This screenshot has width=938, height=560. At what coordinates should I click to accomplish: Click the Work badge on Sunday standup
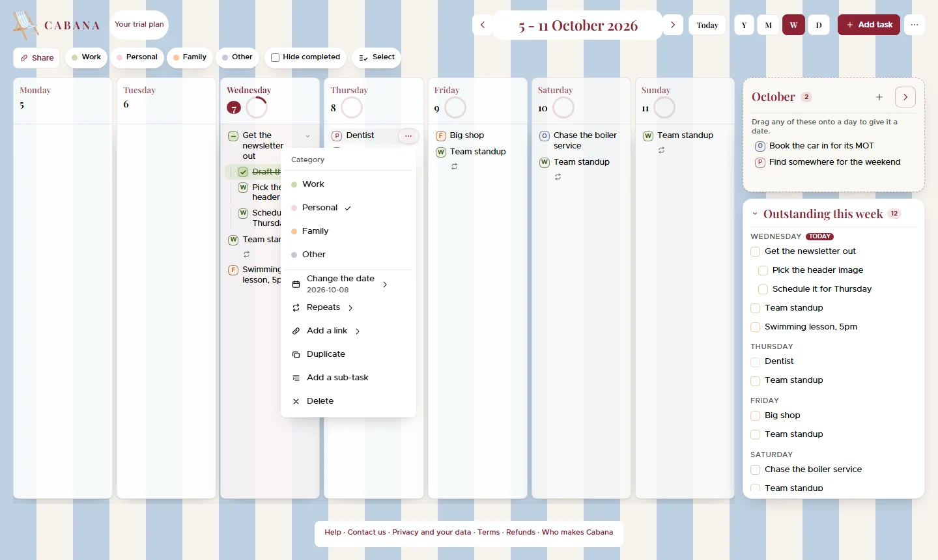(648, 135)
